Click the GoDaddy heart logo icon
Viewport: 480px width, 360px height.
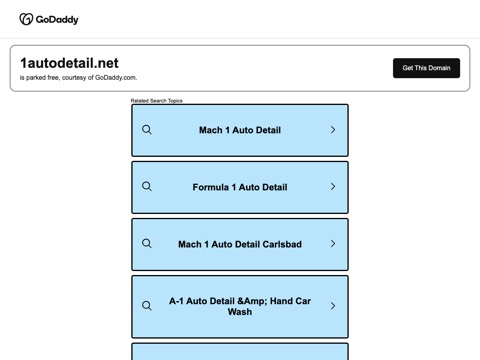[26, 19]
